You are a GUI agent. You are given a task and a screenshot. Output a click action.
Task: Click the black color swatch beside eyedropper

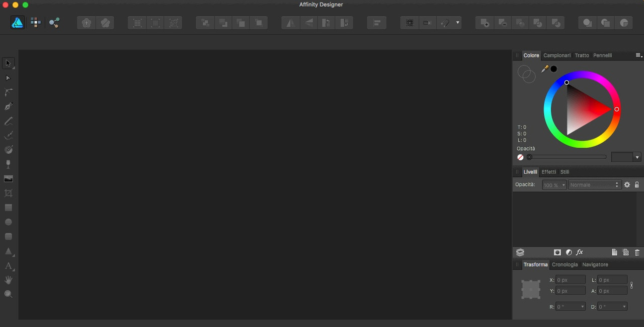(553, 69)
